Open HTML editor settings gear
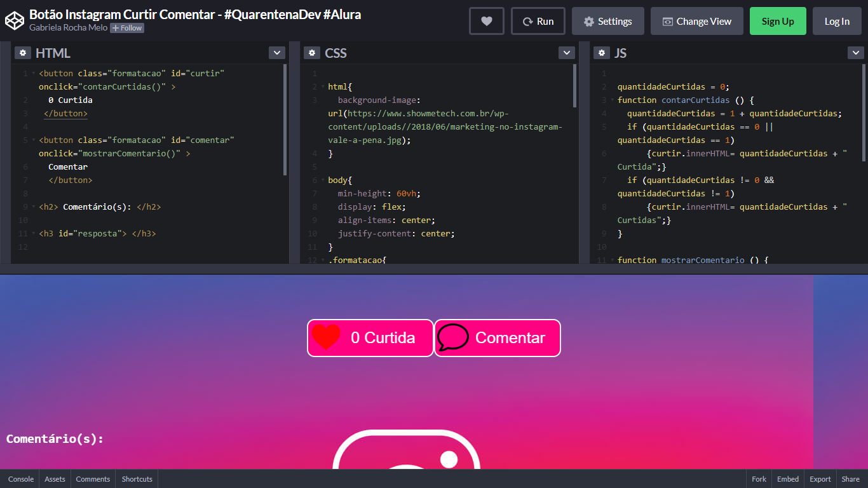Viewport: 868px width, 488px height. tap(23, 53)
